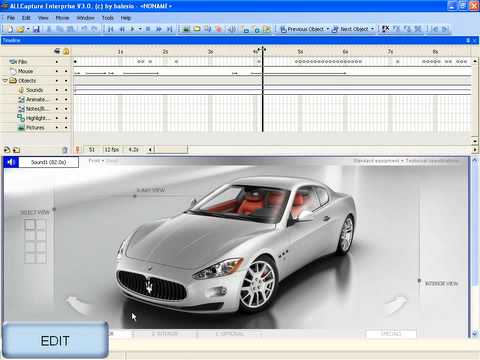Click the red record toolbar icon
This screenshot has width=480, height=360.
tap(219, 29)
